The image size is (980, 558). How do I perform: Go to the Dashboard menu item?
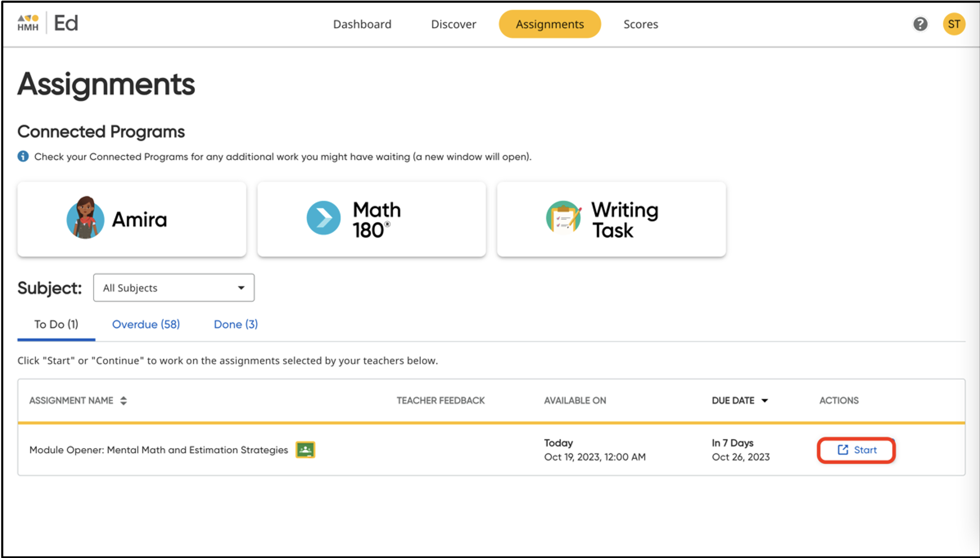[362, 24]
